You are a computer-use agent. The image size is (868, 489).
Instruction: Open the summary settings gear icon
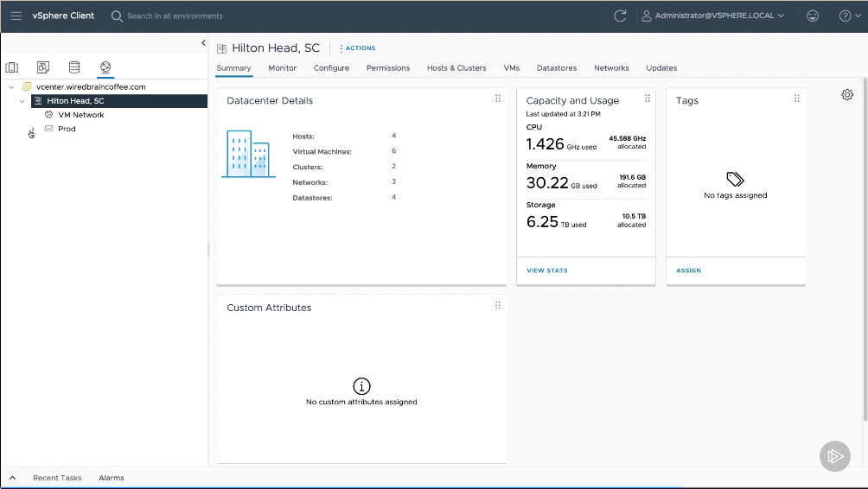(x=847, y=95)
